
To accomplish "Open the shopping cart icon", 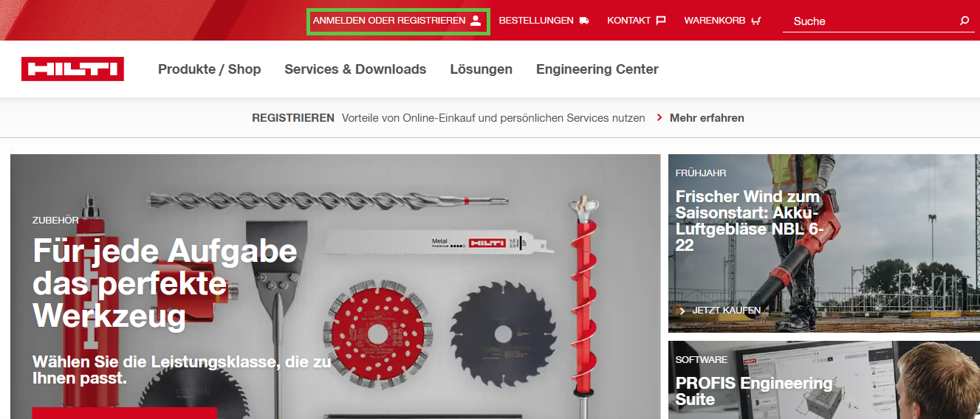I will click(755, 21).
